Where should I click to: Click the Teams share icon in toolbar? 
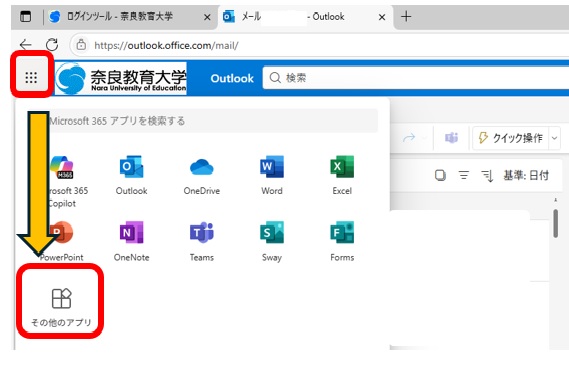point(451,138)
